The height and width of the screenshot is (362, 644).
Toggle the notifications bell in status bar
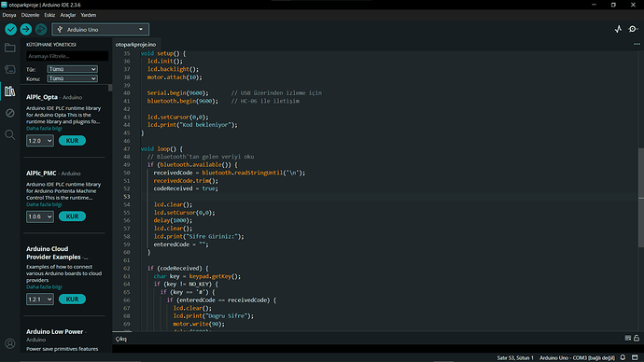tap(623, 357)
